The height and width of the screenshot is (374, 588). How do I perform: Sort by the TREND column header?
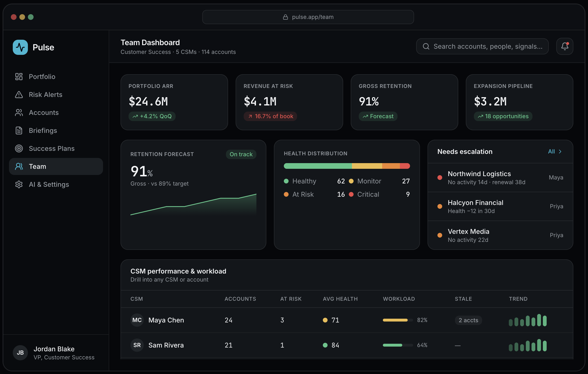point(518,299)
